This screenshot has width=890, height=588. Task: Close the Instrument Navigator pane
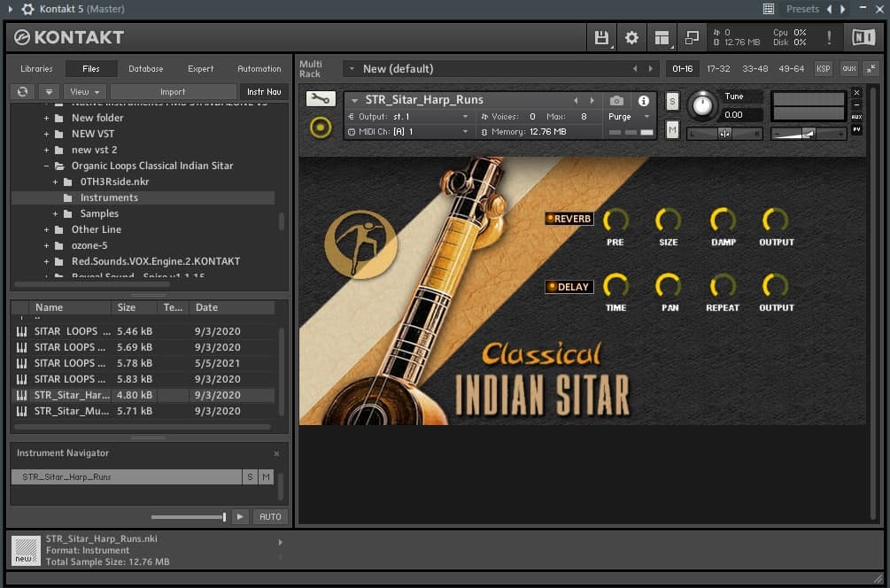coord(276,453)
